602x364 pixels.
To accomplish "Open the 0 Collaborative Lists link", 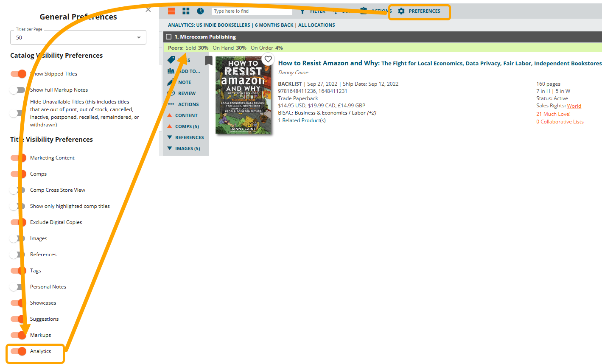I will point(560,122).
